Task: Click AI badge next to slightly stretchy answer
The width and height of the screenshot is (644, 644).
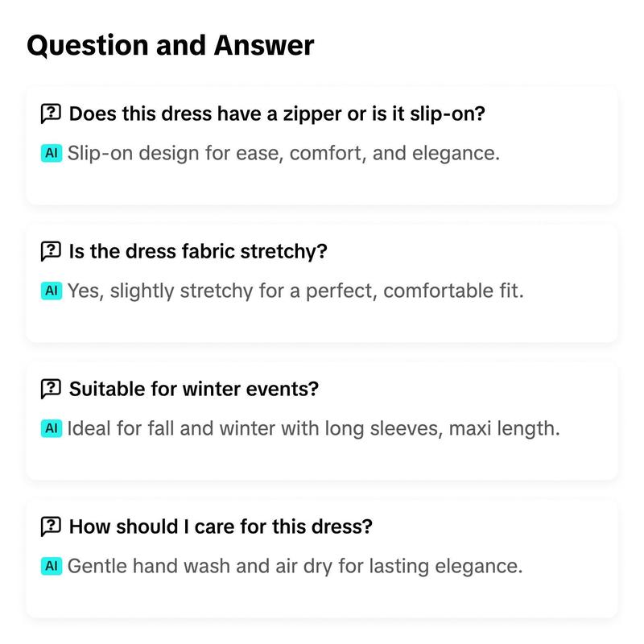Action: 52,291
